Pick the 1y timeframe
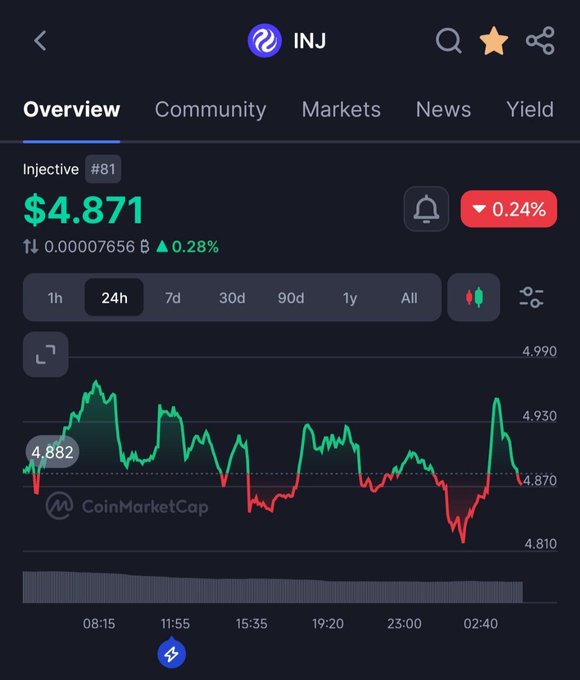580x680 pixels. (x=350, y=298)
